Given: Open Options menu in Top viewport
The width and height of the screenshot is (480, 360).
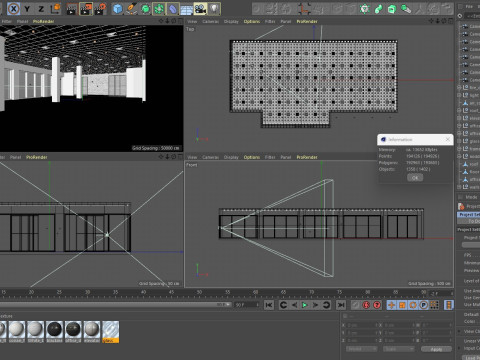Looking at the screenshot, I should [x=252, y=21].
